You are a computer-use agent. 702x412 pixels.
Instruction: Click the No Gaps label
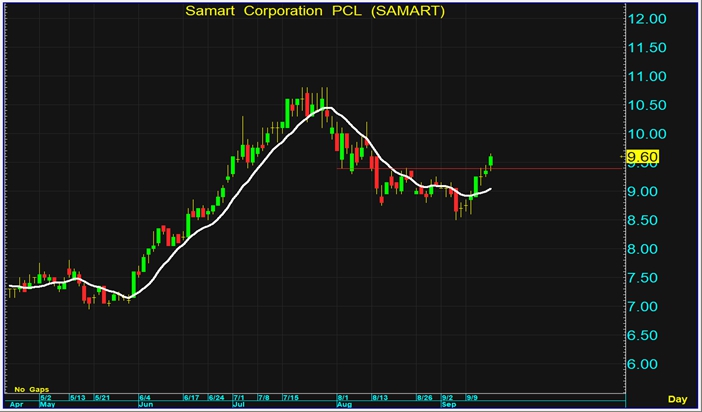[x=31, y=389]
